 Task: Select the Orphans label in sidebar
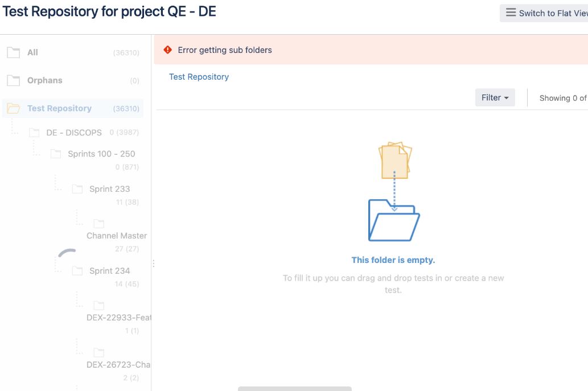pyautogui.click(x=45, y=80)
